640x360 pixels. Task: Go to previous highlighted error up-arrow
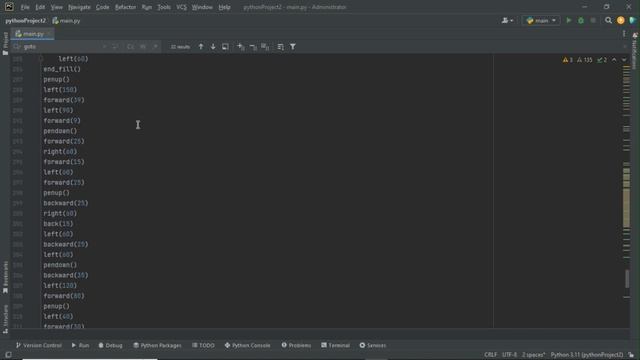614,60
